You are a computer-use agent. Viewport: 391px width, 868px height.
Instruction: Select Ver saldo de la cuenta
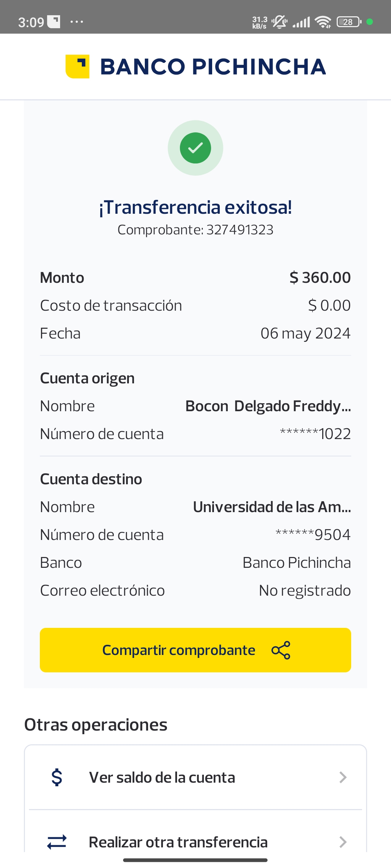point(162,777)
